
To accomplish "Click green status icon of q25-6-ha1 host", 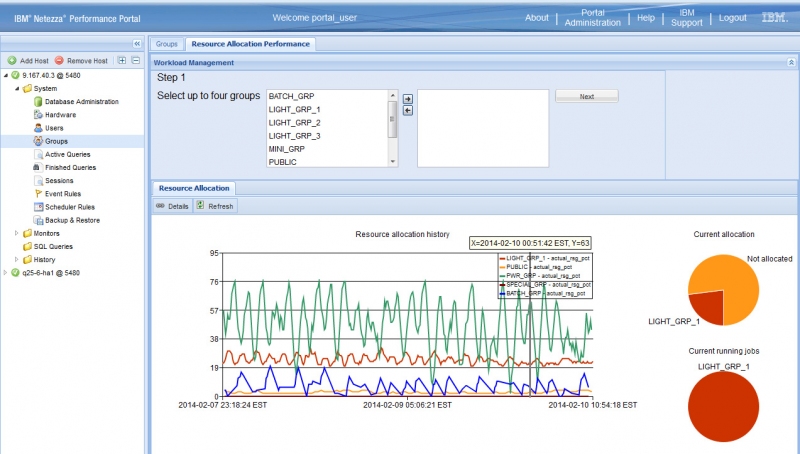I will (x=15, y=272).
